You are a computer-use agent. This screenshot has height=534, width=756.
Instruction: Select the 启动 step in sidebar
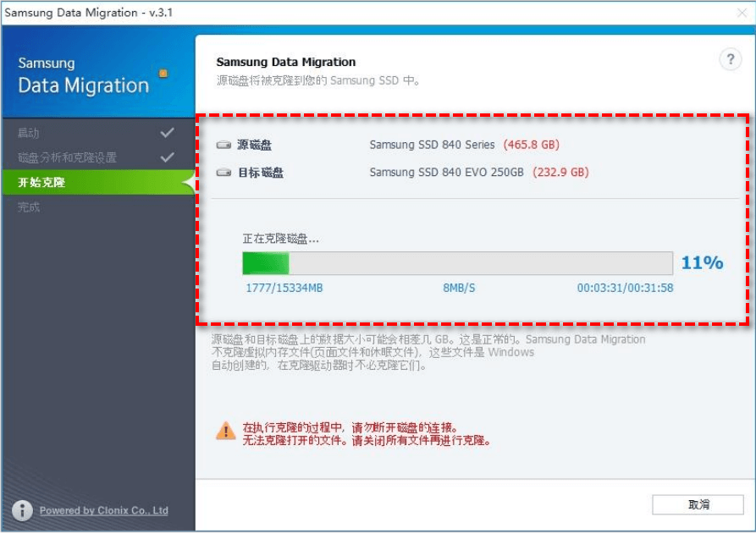29,133
